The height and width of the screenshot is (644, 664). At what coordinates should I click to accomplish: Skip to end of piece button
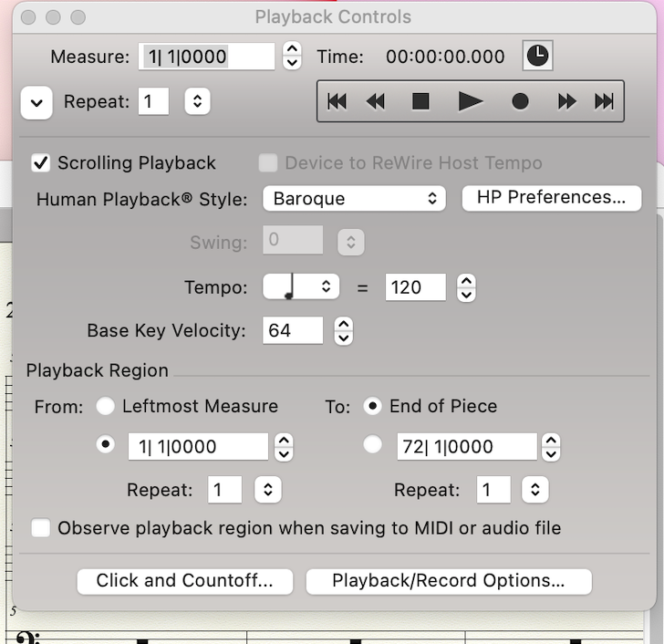[604, 101]
